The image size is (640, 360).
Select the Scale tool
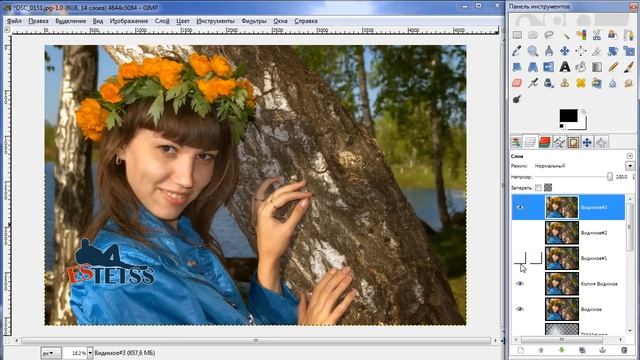629,51
